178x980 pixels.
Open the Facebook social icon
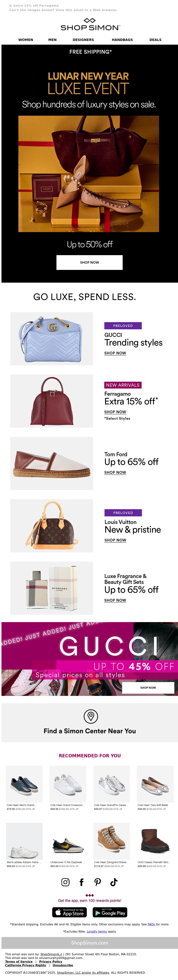(x=82, y=882)
